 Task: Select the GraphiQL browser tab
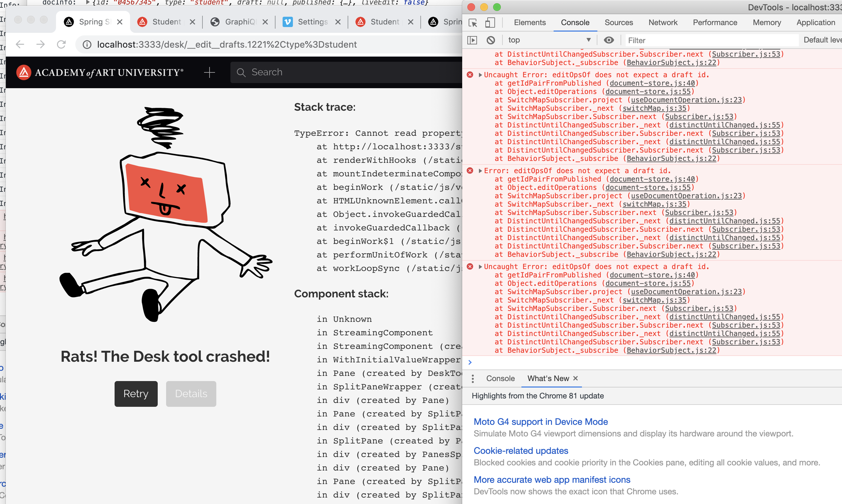pyautogui.click(x=239, y=22)
